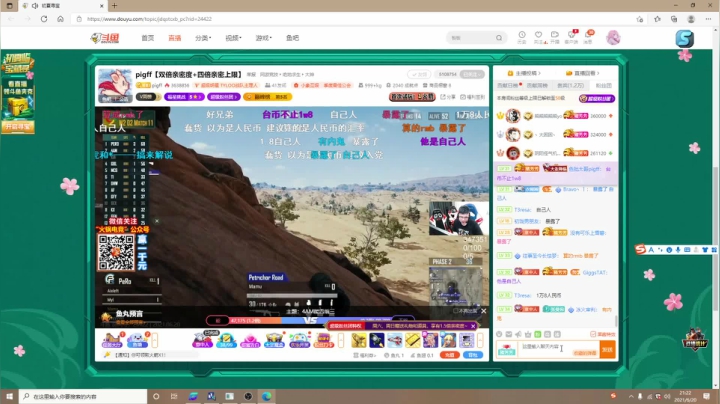Click the chat emoji icon
Screen dimensions: 720x404
[x=499, y=334]
